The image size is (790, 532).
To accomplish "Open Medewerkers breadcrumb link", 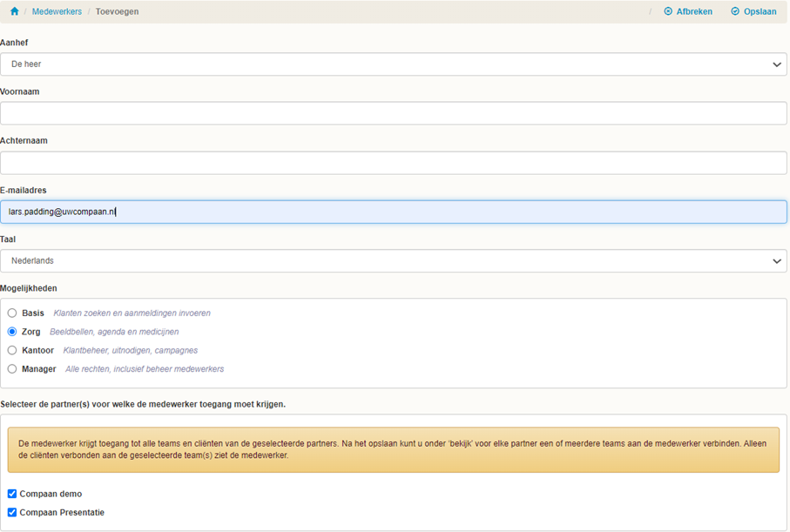I will [x=57, y=11].
